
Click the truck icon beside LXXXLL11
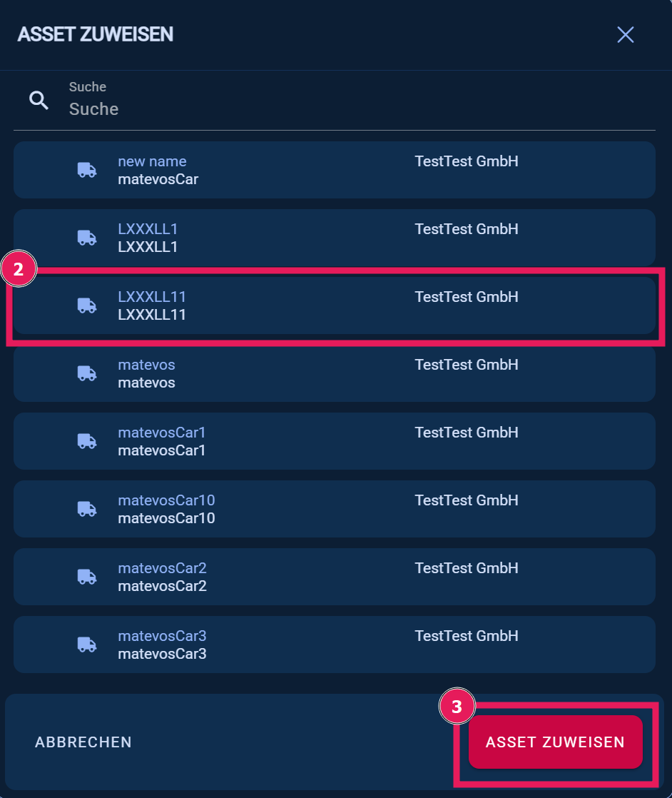[x=87, y=305]
